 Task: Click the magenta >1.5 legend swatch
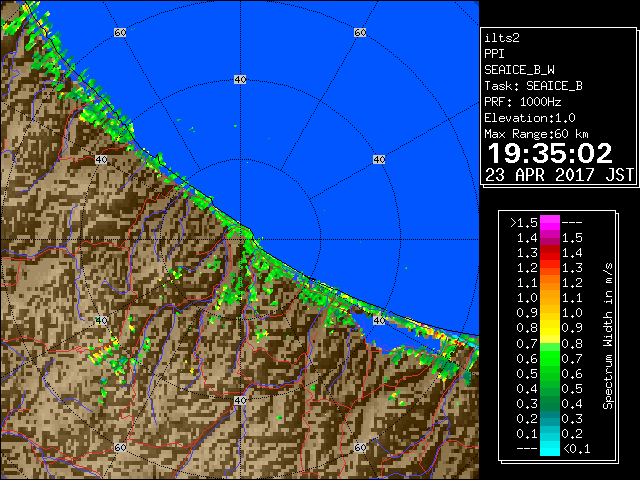[549, 222]
